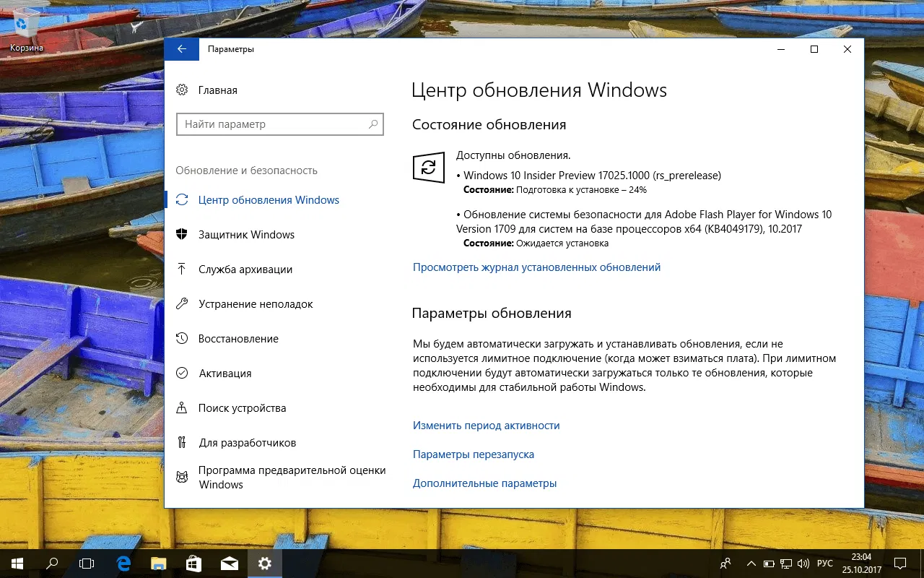924x578 pixels.
Task: Open Защитник Windows from the sidebar
Action: 246,234
